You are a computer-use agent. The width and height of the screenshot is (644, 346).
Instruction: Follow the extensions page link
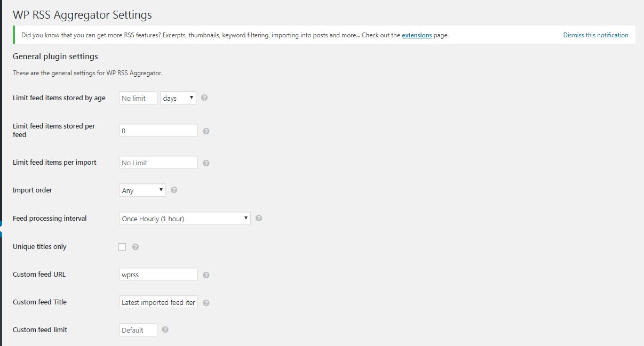coord(417,35)
